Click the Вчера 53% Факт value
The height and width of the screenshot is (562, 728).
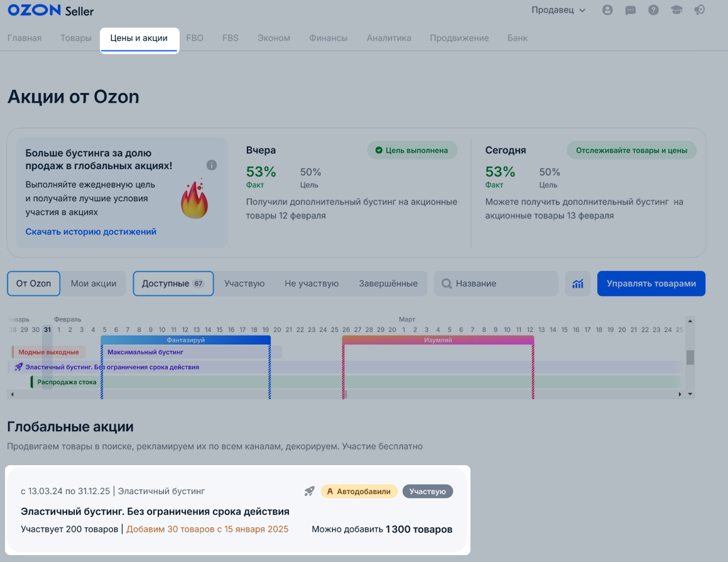click(x=261, y=172)
